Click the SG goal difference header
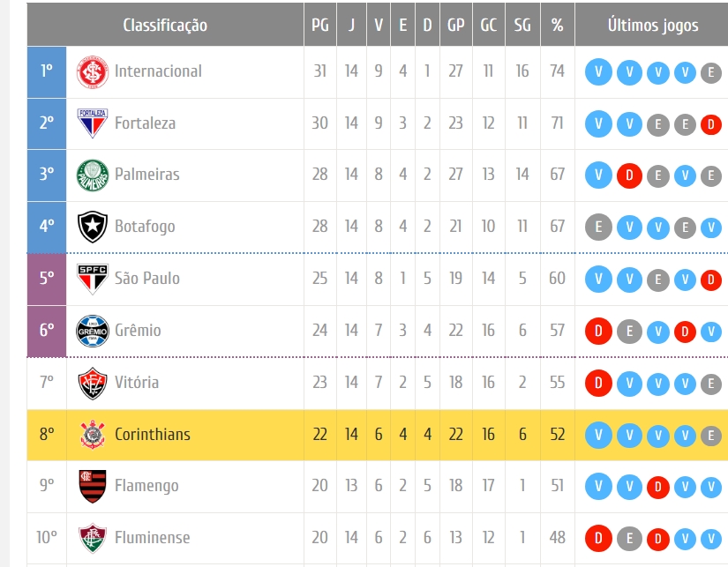 coord(522,25)
